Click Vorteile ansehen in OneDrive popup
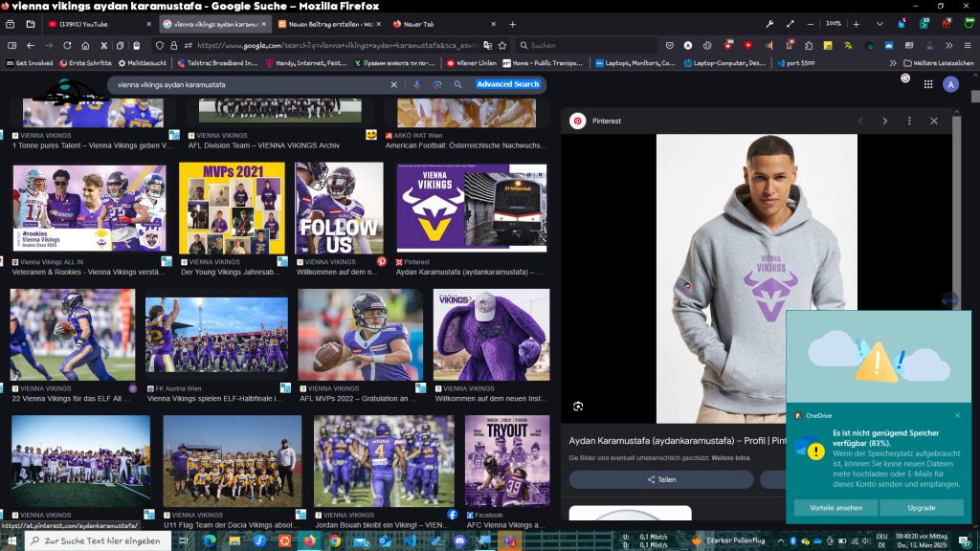This screenshot has width=980, height=551. click(x=835, y=508)
